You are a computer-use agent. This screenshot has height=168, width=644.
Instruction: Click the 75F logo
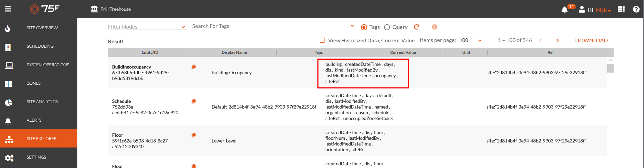tap(44, 8)
